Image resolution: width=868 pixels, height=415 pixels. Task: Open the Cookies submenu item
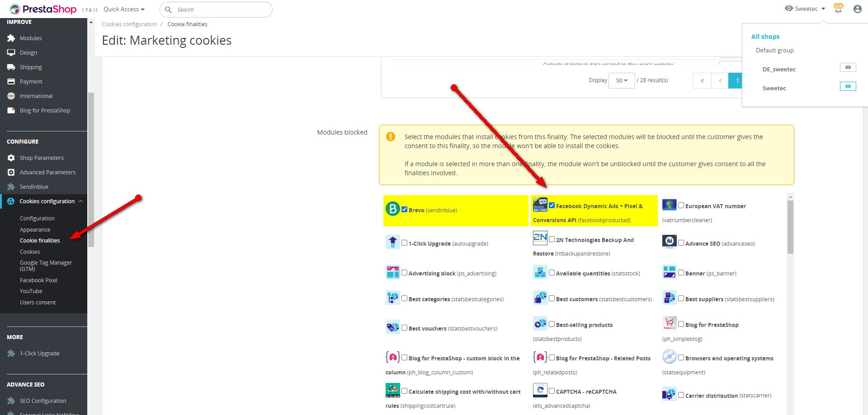click(30, 252)
